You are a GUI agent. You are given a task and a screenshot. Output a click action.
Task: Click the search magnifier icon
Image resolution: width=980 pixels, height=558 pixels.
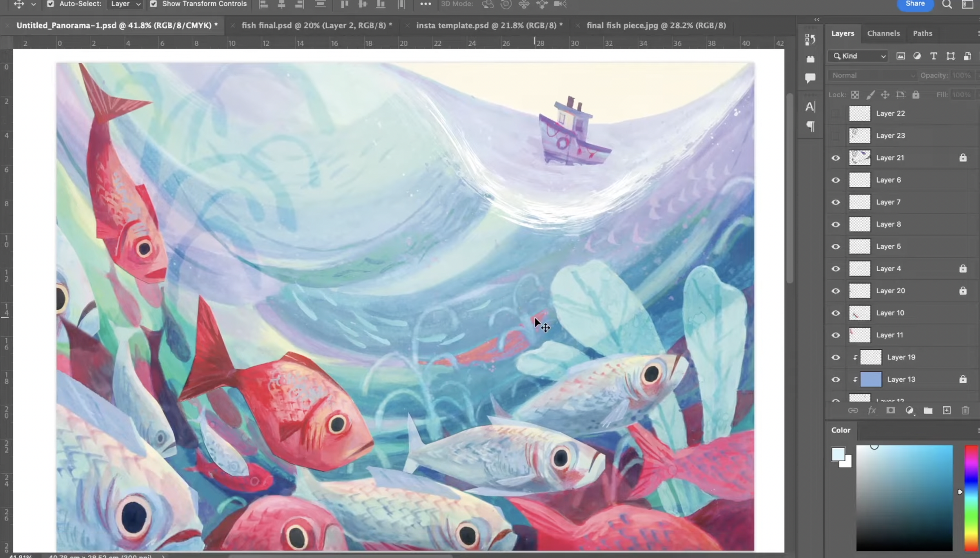coord(947,4)
